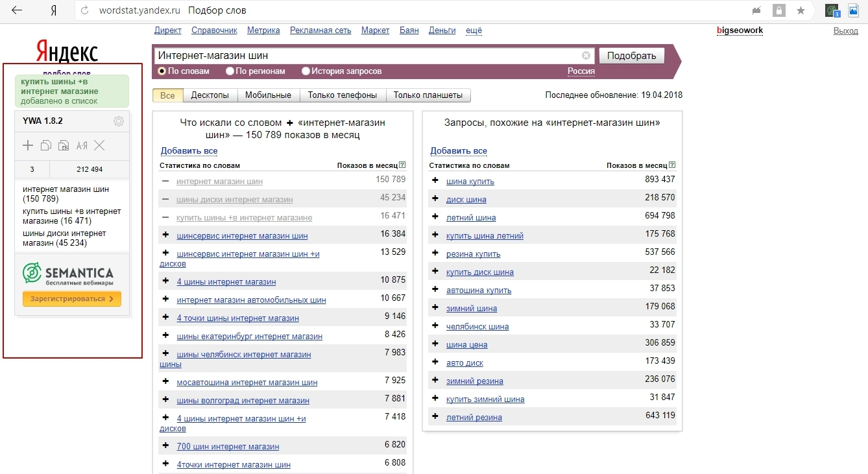Click the 'Подобрать' button

(632, 56)
